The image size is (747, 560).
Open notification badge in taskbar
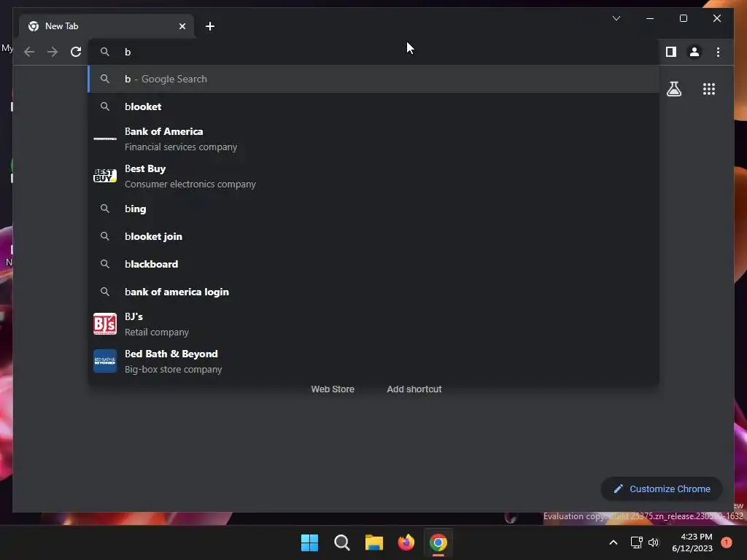tap(726, 542)
